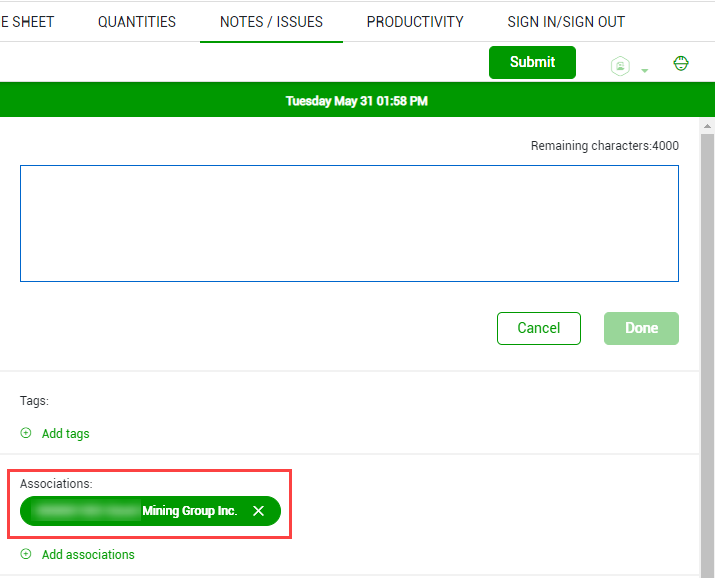Cancel the note entry
This screenshot has width=715, height=578.
click(538, 328)
